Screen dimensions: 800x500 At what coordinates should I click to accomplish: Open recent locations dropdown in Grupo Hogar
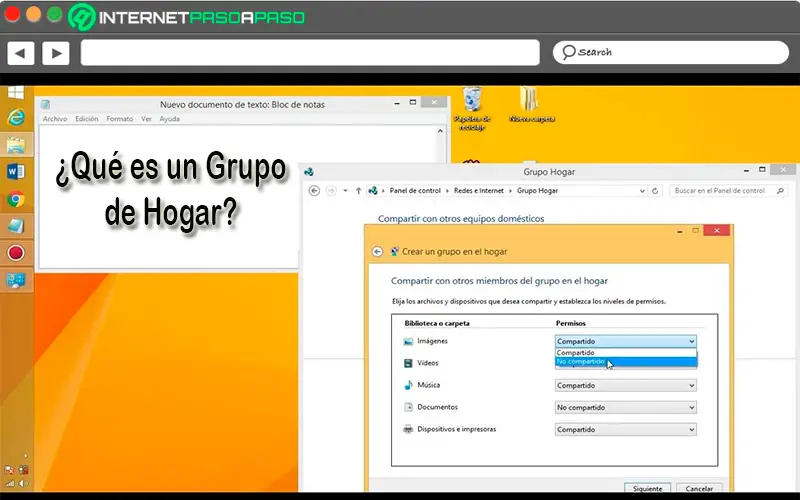click(x=345, y=191)
